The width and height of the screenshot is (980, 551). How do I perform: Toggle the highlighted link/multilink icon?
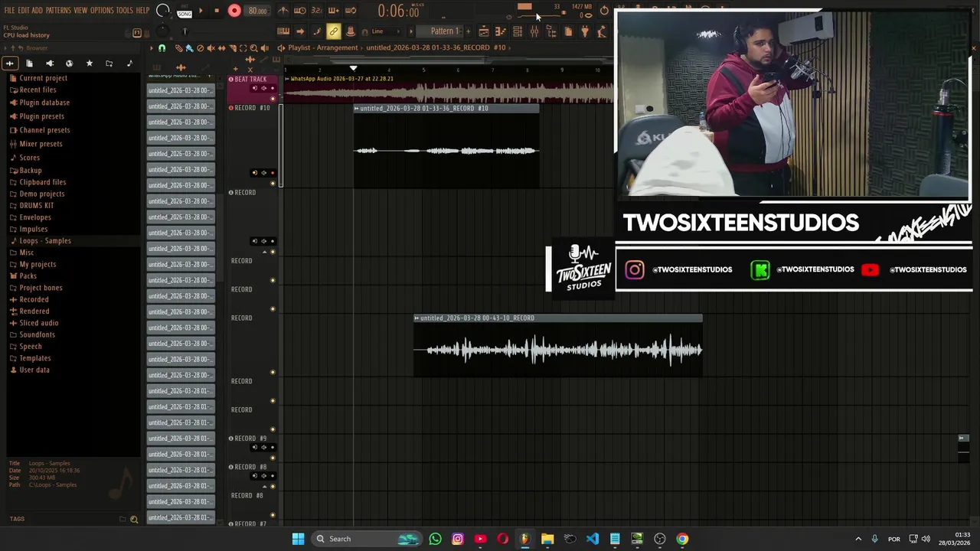333,31
